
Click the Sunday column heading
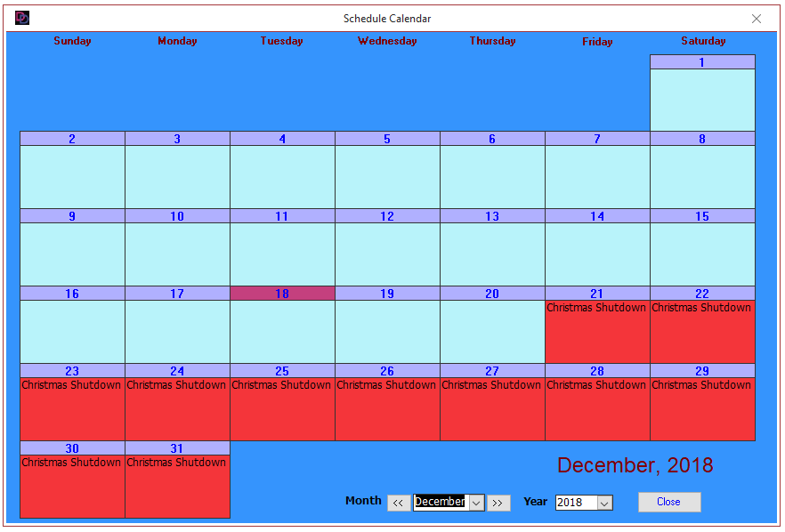click(x=73, y=41)
